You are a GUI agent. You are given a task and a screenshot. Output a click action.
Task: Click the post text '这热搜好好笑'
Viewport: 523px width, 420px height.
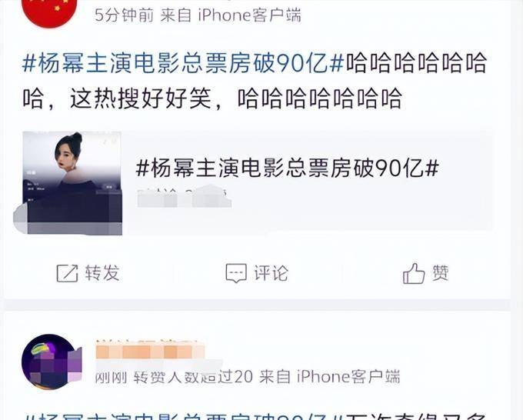[141, 98]
